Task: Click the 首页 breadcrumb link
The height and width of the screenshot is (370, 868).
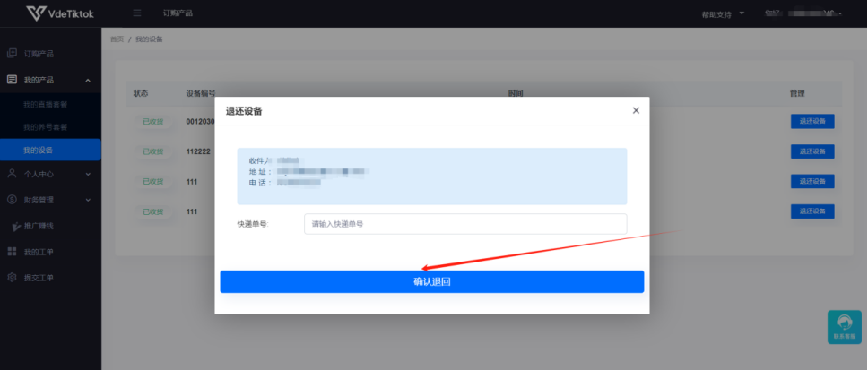Action: tap(117, 39)
